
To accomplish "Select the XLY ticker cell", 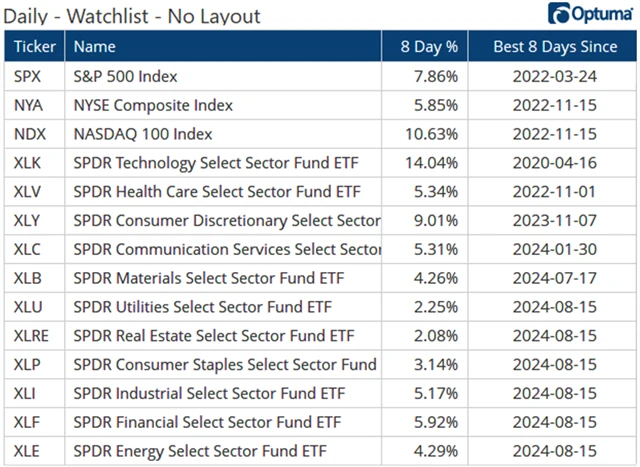I will coord(29,221).
